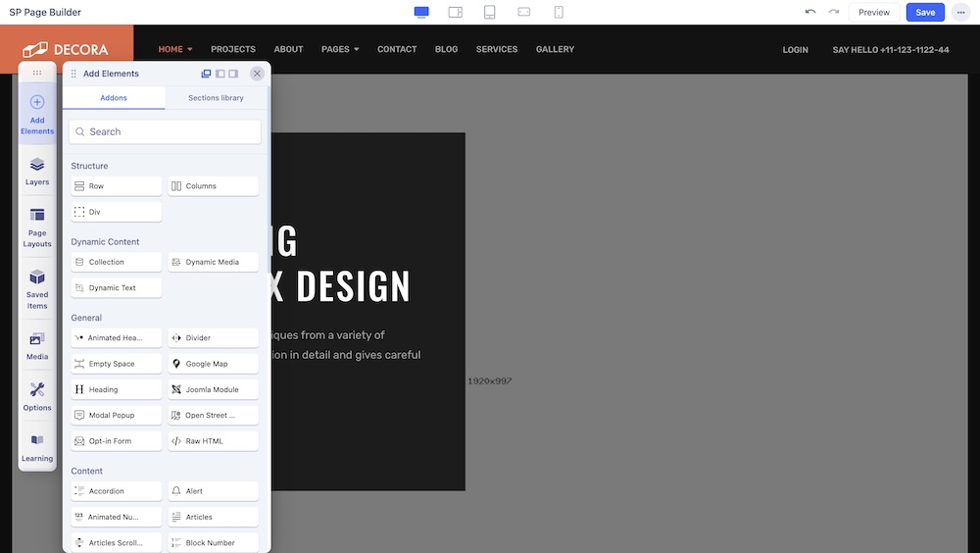
Task: Open the Media manager
Action: click(x=37, y=346)
